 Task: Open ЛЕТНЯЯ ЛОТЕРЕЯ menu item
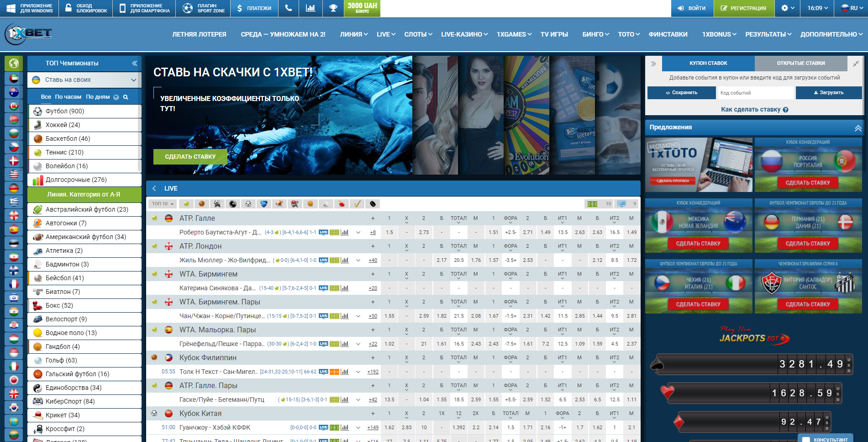click(x=199, y=34)
